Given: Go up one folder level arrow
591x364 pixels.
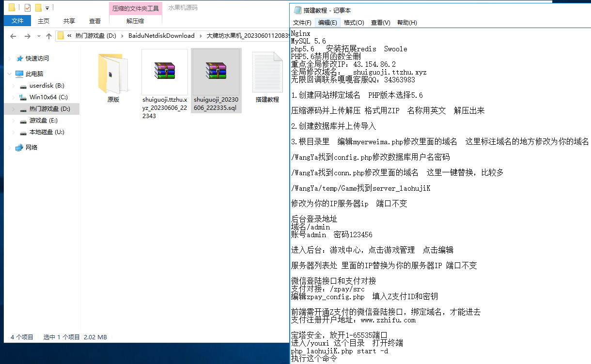Looking at the screenshot, I should point(48,36).
